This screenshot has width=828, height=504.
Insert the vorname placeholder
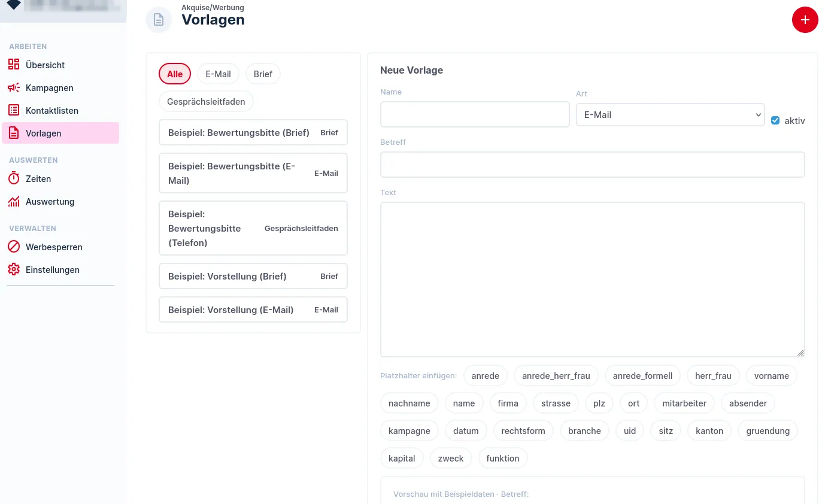(x=772, y=375)
